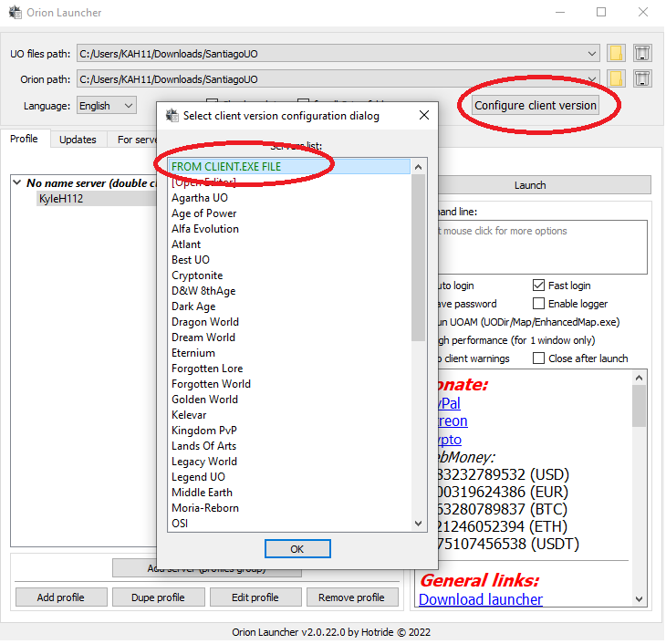666x644 pixels.
Task: Click the trash icon beside UO files path
Action: (642, 53)
